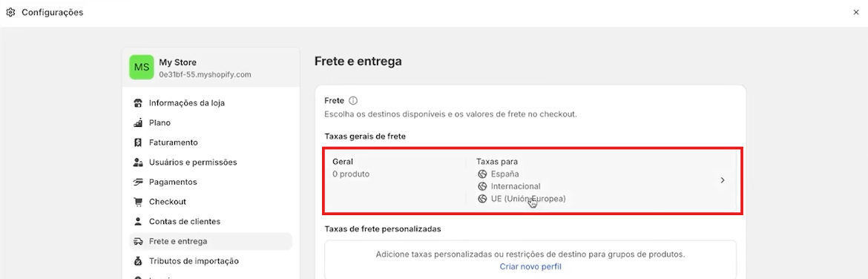The width and height of the screenshot is (868, 279).
Task: Click the Configurações gear icon
Action: point(10,12)
